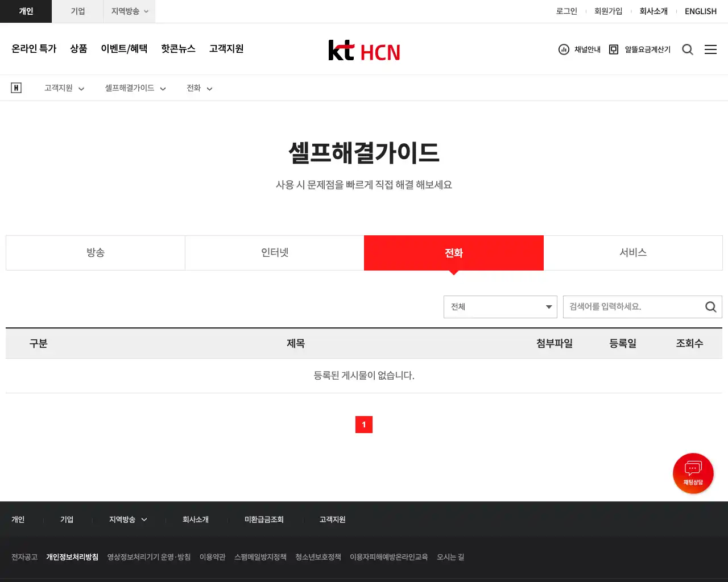Click the 조회수 column header
This screenshot has height=582, width=728.
click(689, 343)
